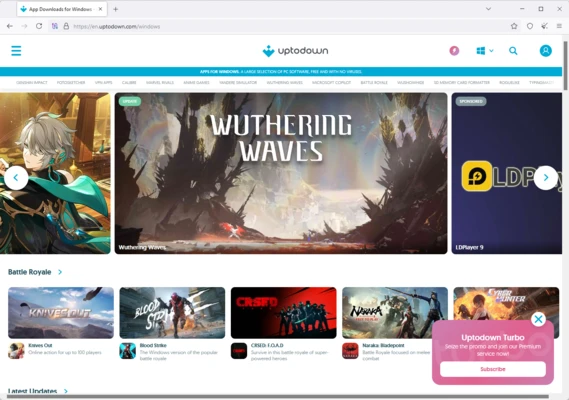The height and width of the screenshot is (400, 569).
Task: Click the vertical page scrollbar
Action: coord(565,66)
